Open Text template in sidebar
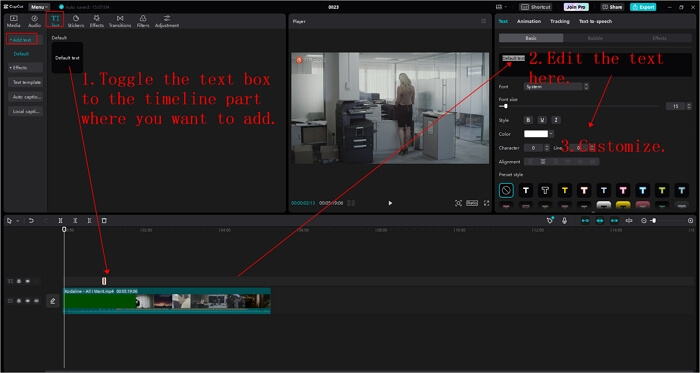The height and width of the screenshot is (373, 700). point(25,83)
